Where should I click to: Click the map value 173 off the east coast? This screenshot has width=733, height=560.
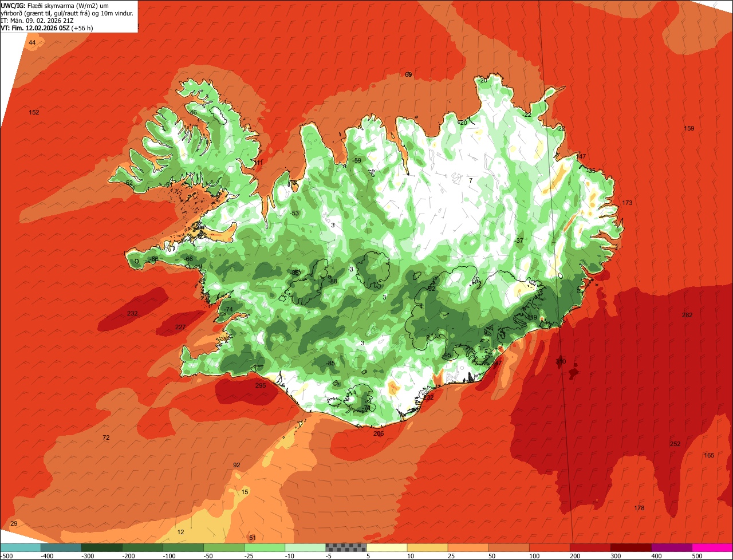pyautogui.click(x=627, y=203)
